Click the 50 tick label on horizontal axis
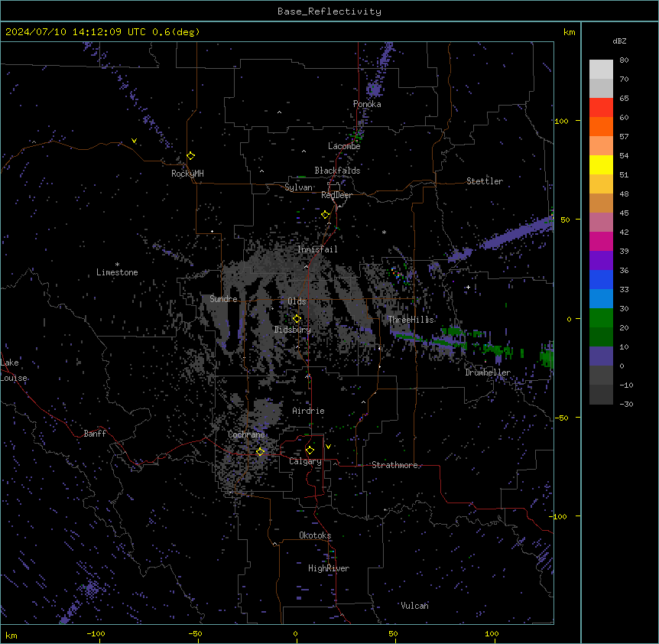The width and height of the screenshot is (659, 644). 393,633
